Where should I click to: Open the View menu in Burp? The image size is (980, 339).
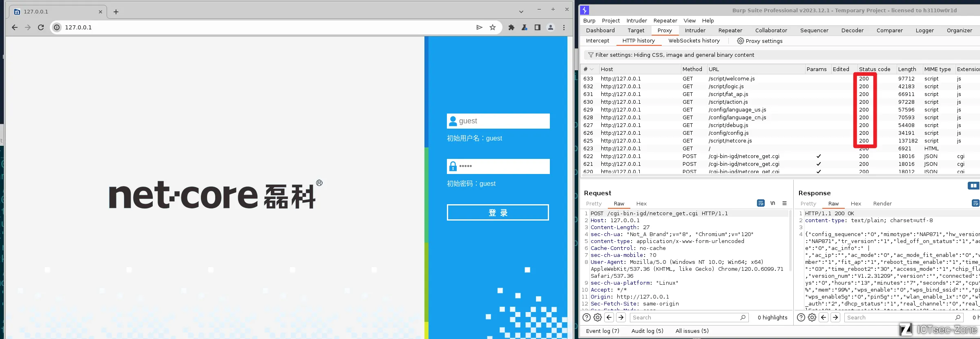690,20
